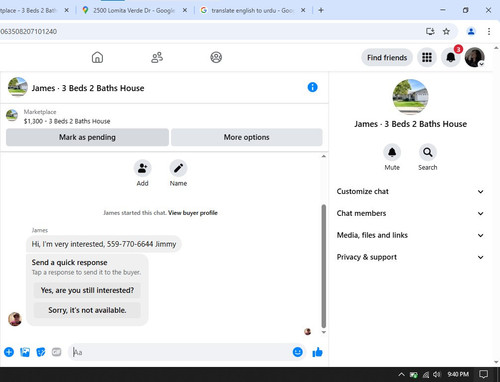Send a thumbs-up like
Viewport: 500px width, 382px height.
pyautogui.click(x=317, y=352)
